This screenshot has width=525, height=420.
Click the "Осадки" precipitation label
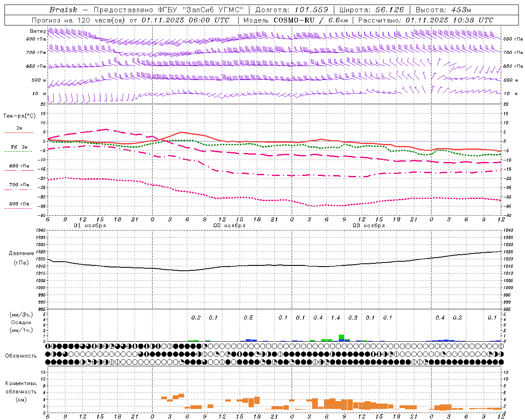pyautogui.click(x=21, y=322)
